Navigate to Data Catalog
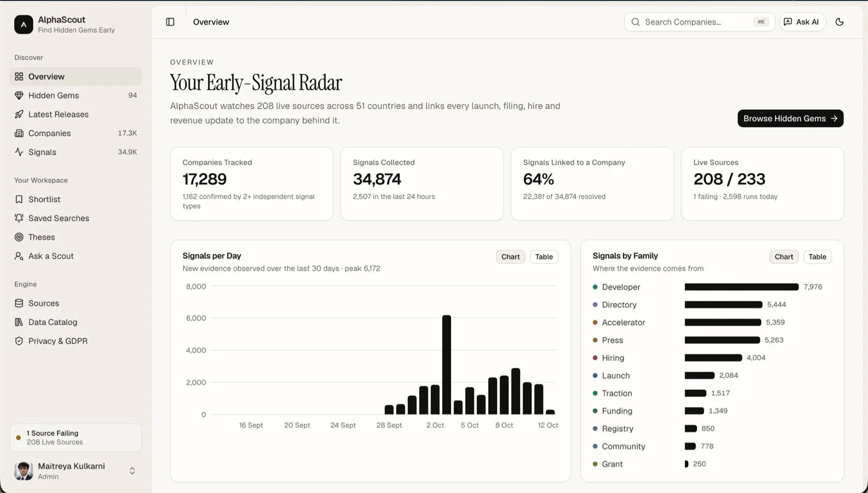This screenshot has height=493, width=868. pos(75,323)
